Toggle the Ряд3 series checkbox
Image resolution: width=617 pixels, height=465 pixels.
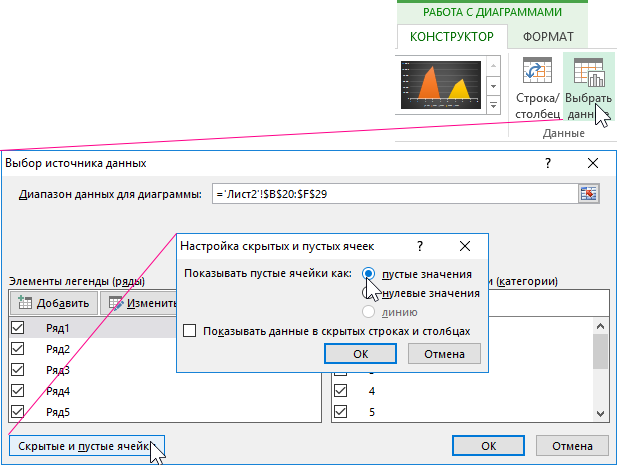[17, 370]
